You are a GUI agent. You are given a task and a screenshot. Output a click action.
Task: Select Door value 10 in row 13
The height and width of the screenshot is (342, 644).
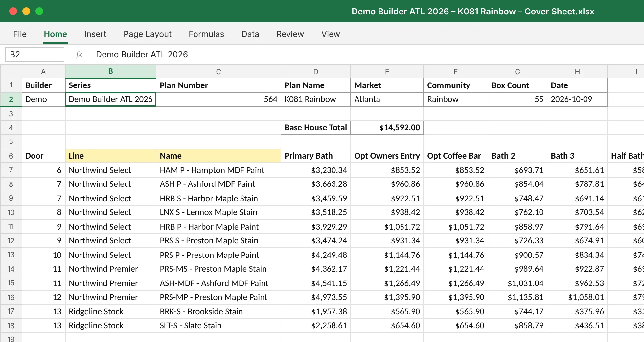pyautogui.click(x=43, y=255)
